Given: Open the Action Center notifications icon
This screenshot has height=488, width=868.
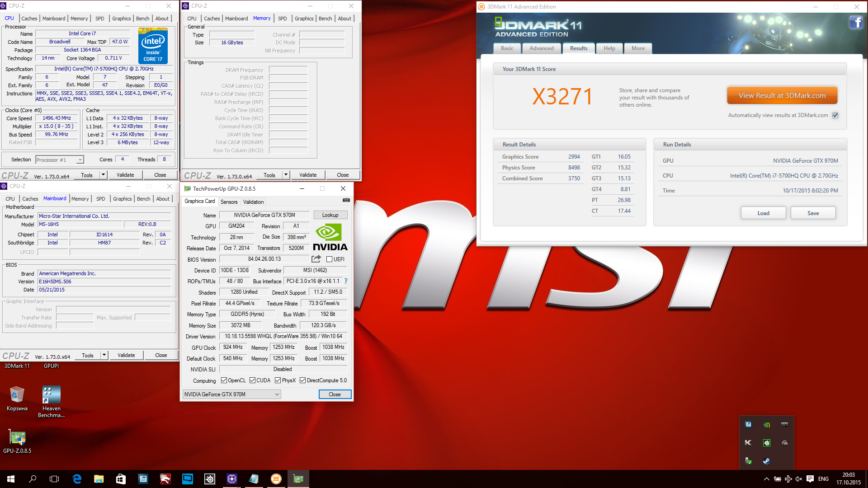Looking at the screenshot, I should 810,479.
